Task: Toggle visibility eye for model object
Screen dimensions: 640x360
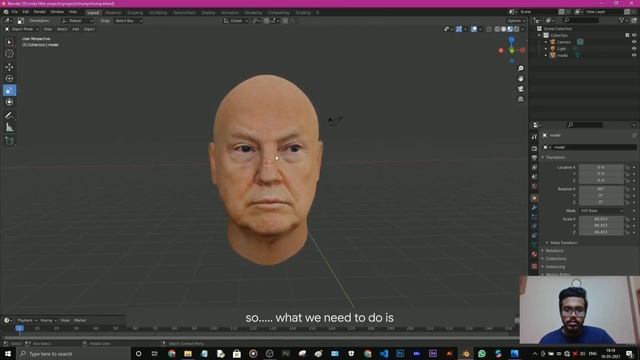Action: (x=634, y=55)
